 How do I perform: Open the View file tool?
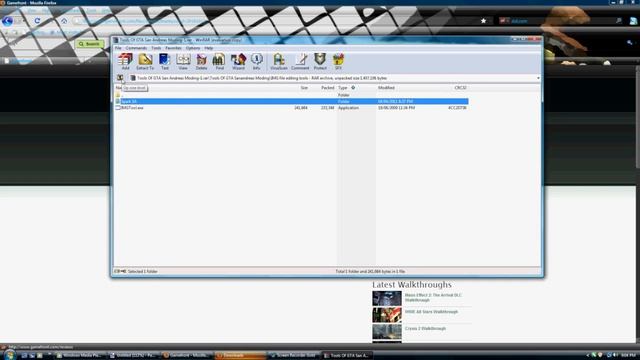point(183,61)
